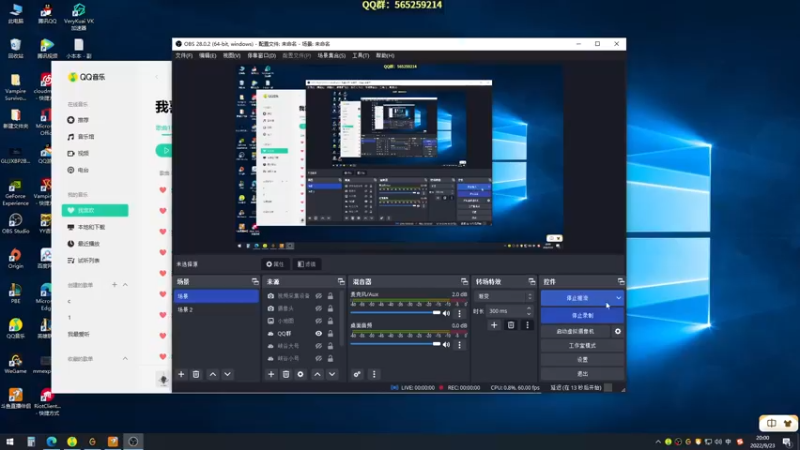Adjust the 桌面音频 volume slider
This screenshot has height=450, width=800.
point(395,344)
